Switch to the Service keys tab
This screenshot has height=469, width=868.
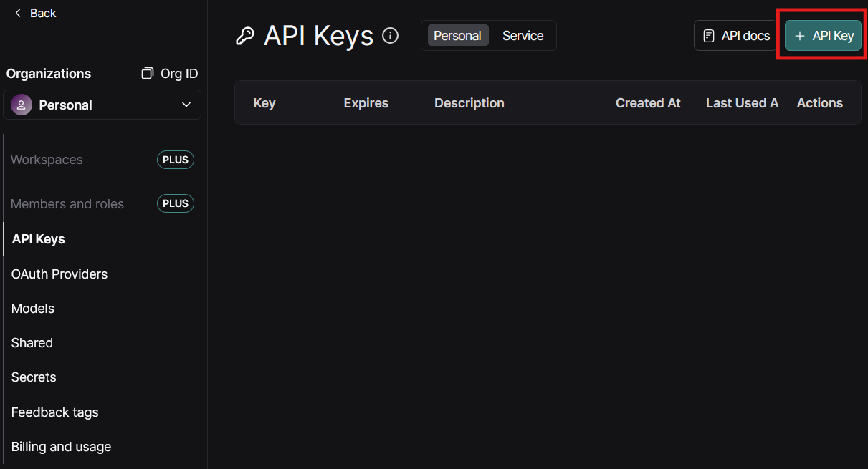[x=523, y=35]
